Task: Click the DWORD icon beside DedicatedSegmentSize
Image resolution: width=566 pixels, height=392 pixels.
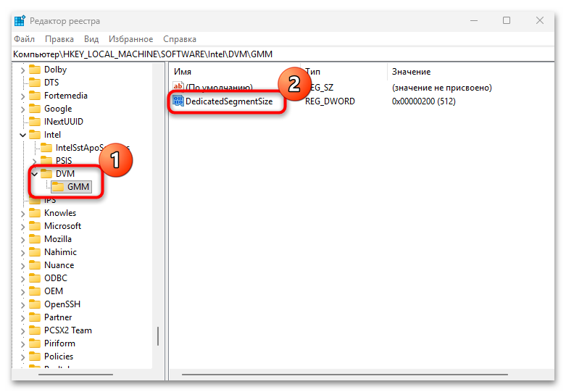Action: pos(178,101)
